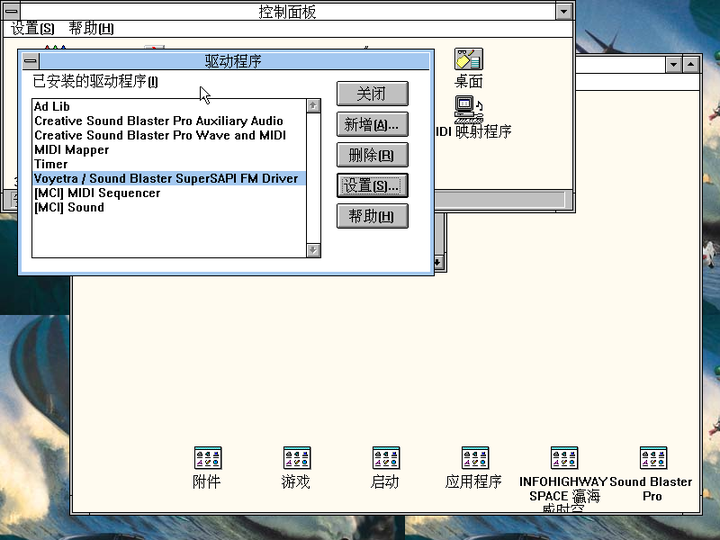
Task: Click the driver list scroll-down arrow
Action: click(313, 250)
